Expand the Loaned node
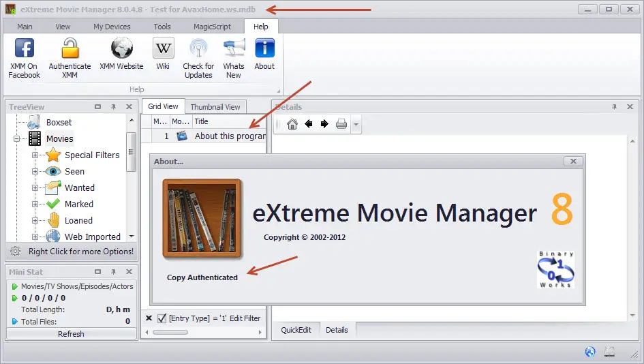 click(x=35, y=221)
